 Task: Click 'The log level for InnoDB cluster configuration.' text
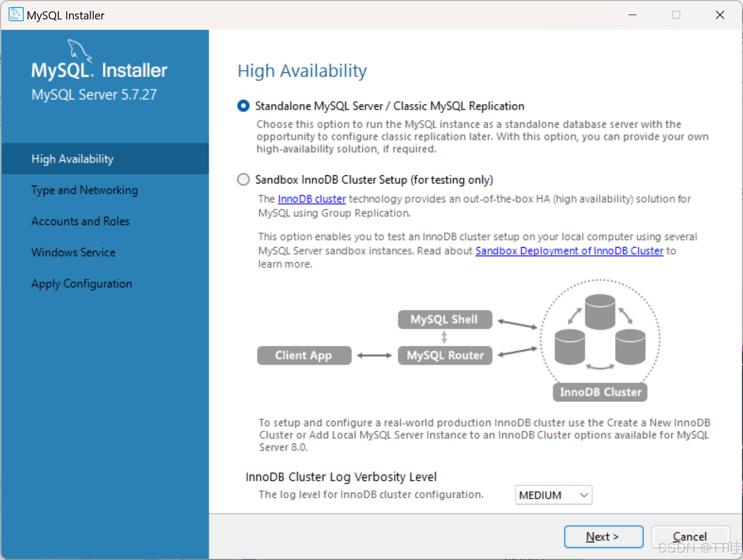pyautogui.click(x=371, y=495)
